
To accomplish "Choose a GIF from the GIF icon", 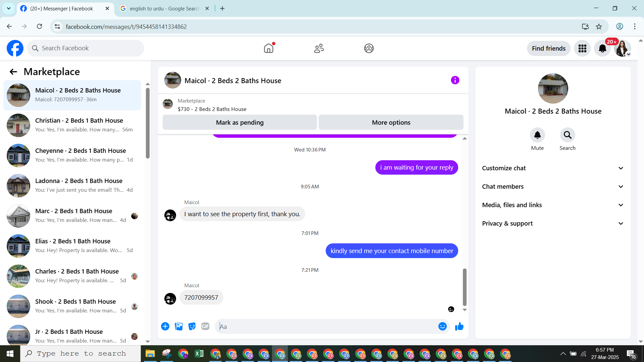I will click(x=205, y=326).
